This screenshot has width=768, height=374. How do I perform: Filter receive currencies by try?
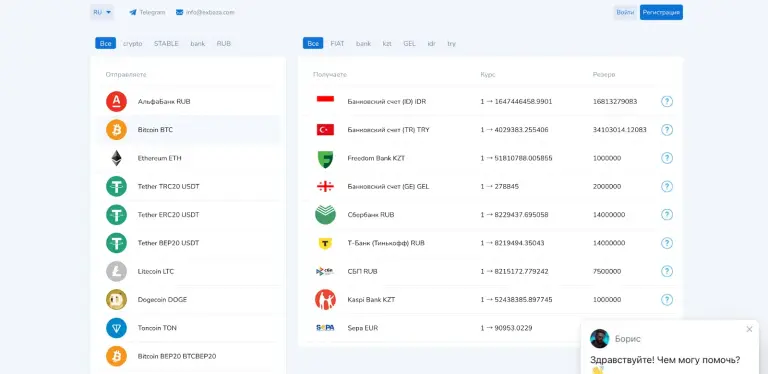[x=452, y=44]
